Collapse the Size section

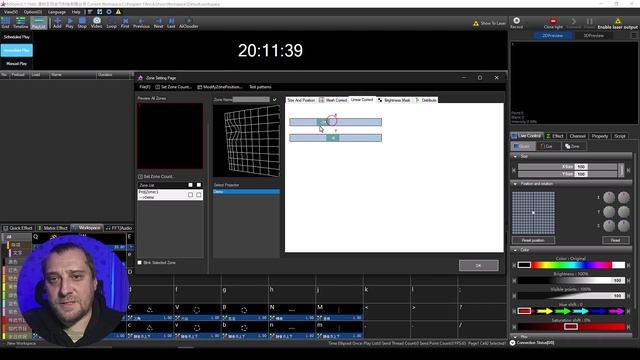pos(516,156)
